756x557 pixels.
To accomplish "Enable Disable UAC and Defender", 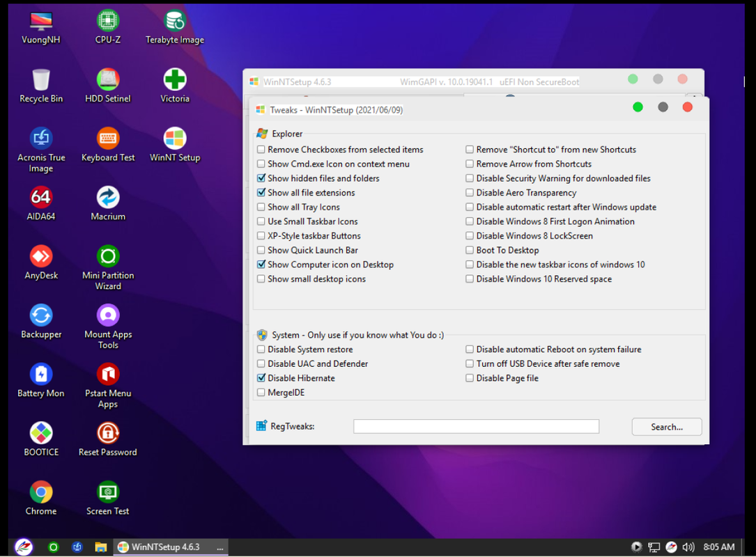I will 261,363.
